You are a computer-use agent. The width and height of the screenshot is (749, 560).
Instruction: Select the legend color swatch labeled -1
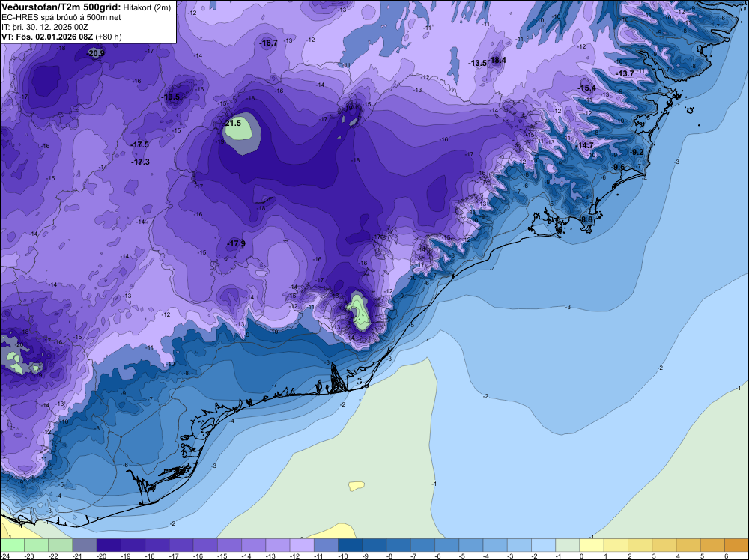coord(568,545)
